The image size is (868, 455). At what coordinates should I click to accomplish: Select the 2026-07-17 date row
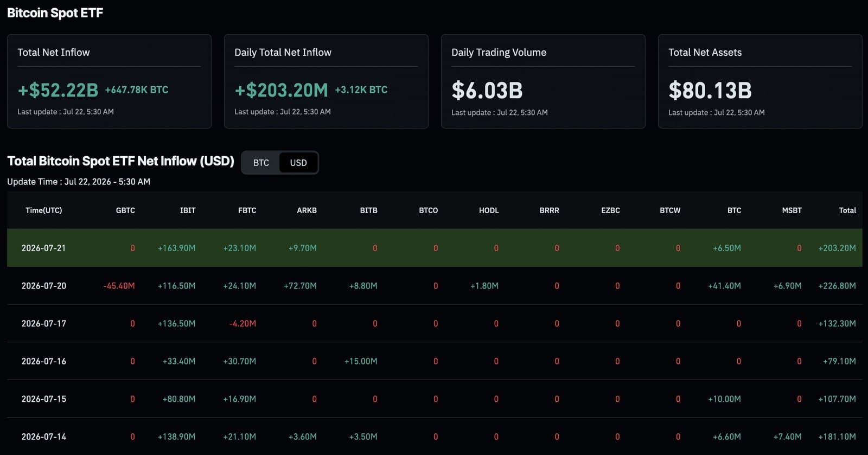[435, 323]
